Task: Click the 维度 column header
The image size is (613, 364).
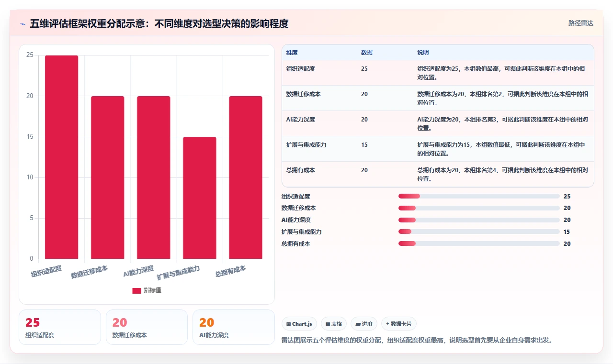Action: 292,52
